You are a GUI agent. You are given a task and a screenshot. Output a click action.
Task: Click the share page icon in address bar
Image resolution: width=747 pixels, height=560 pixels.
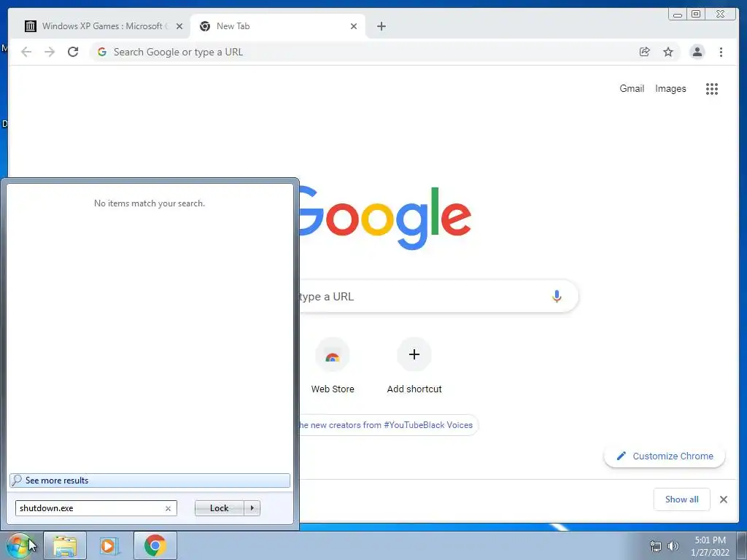pyautogui.click(x=645, y=52)
